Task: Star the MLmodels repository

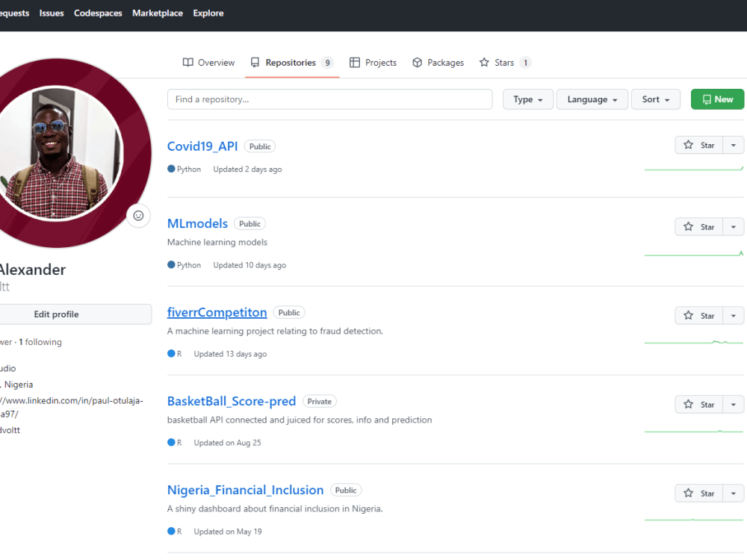Action: point(699,227)
